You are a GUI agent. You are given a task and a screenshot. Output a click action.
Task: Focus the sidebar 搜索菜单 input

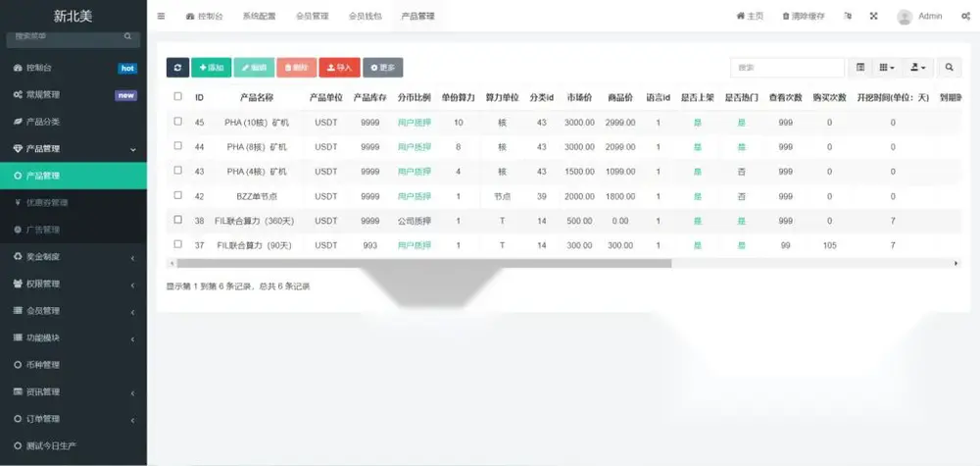coord(65,37)
